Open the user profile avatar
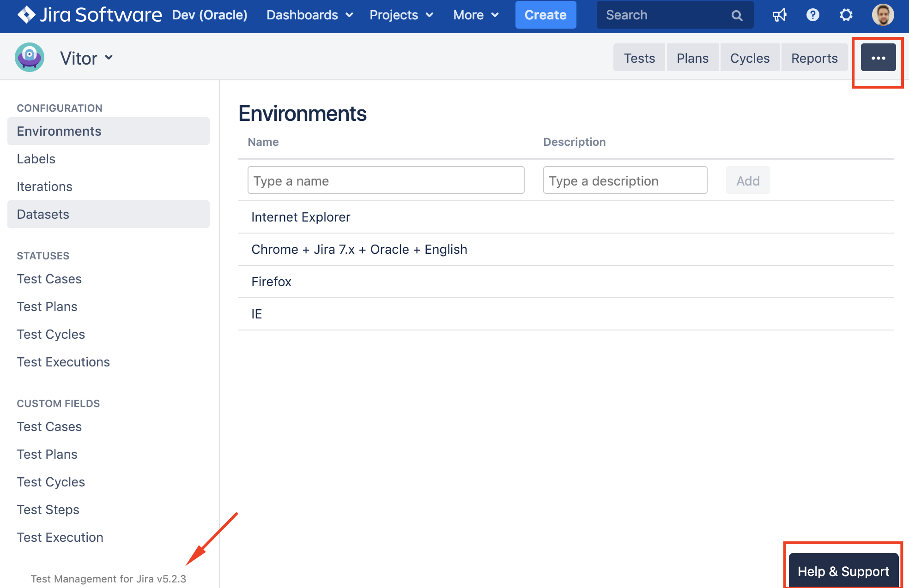This screenshot has height=588, width=909. [x=883, y=15]
